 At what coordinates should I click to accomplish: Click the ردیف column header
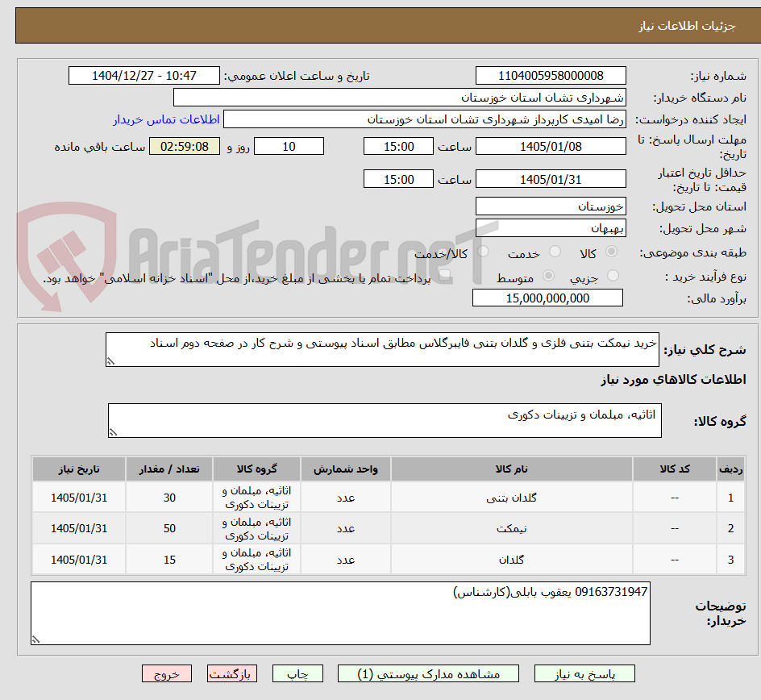tap(730, 469)
